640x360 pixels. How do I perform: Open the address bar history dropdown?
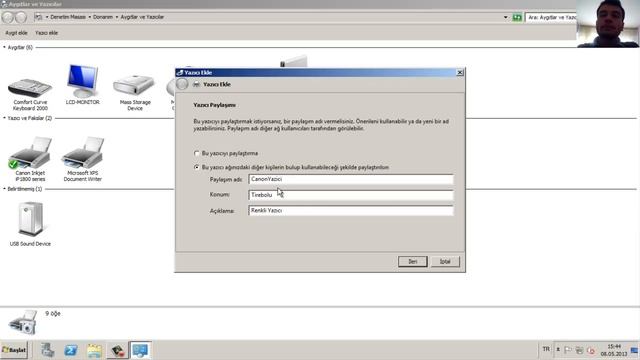click(506, 17)
